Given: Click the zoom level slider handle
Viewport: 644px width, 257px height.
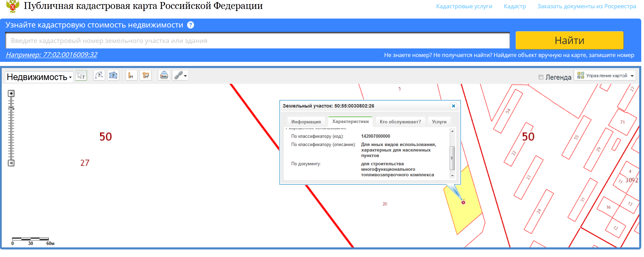Looking at the screenshot, I should click(x=11, y=109).
